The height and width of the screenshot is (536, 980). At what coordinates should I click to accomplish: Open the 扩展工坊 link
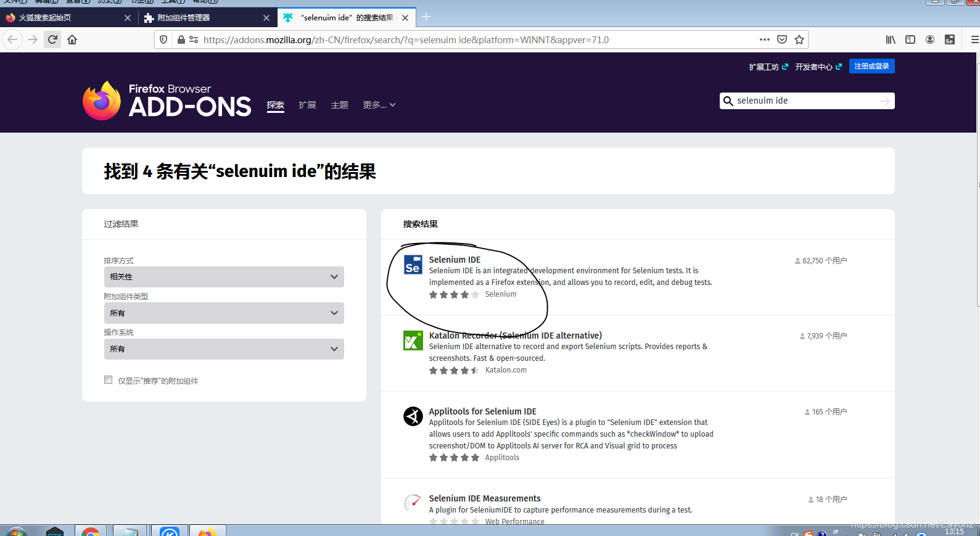tap(768, 67)
